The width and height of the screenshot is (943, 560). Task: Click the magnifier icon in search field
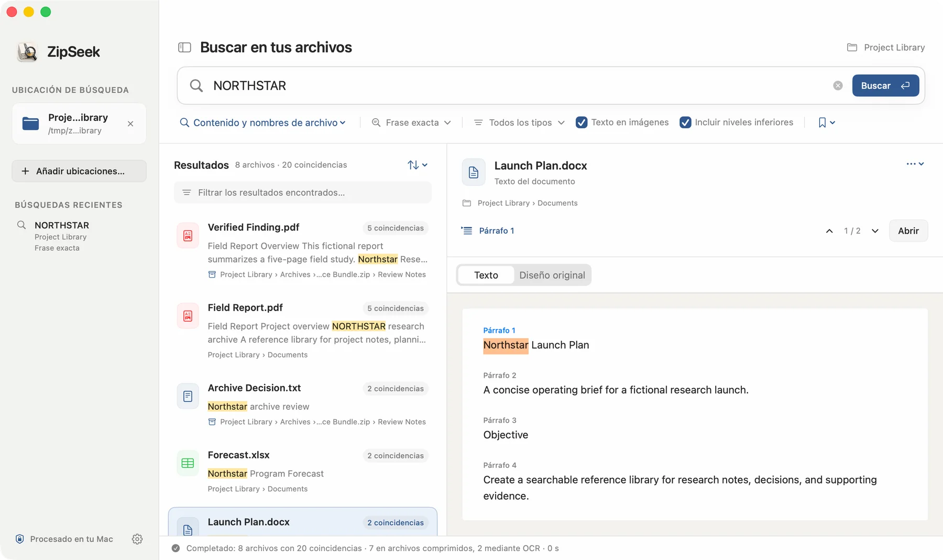pyautogui.click(x=196, y=85)
